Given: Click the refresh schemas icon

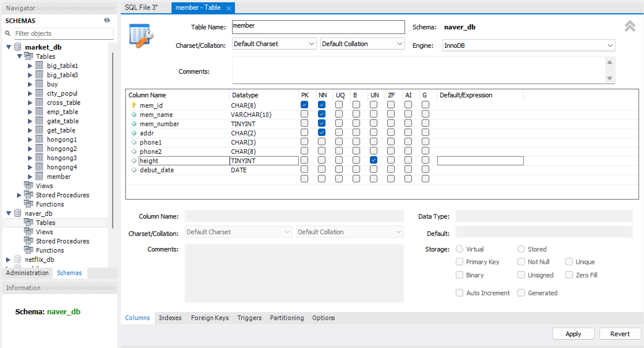Looking at the screenshot, I should (107, 20).
